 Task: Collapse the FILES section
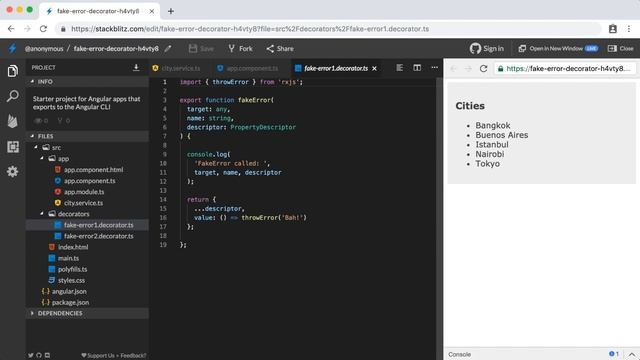(32, 136)
